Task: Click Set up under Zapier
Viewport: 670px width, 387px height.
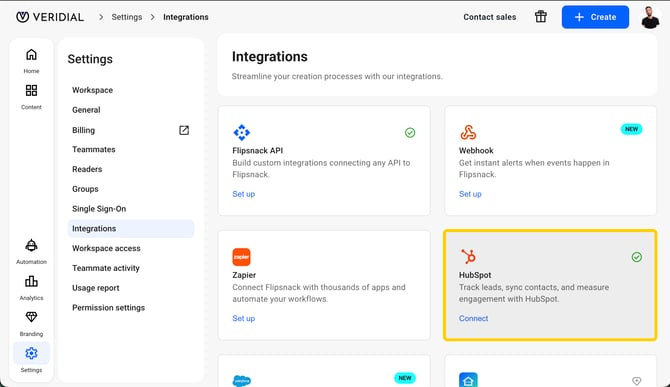Action: pos(244,318)
